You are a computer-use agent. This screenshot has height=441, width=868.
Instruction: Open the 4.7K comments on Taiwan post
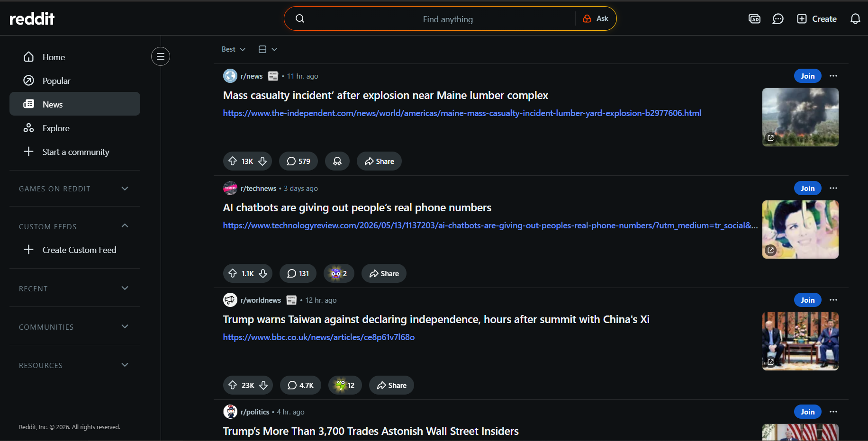pos(300,385)
